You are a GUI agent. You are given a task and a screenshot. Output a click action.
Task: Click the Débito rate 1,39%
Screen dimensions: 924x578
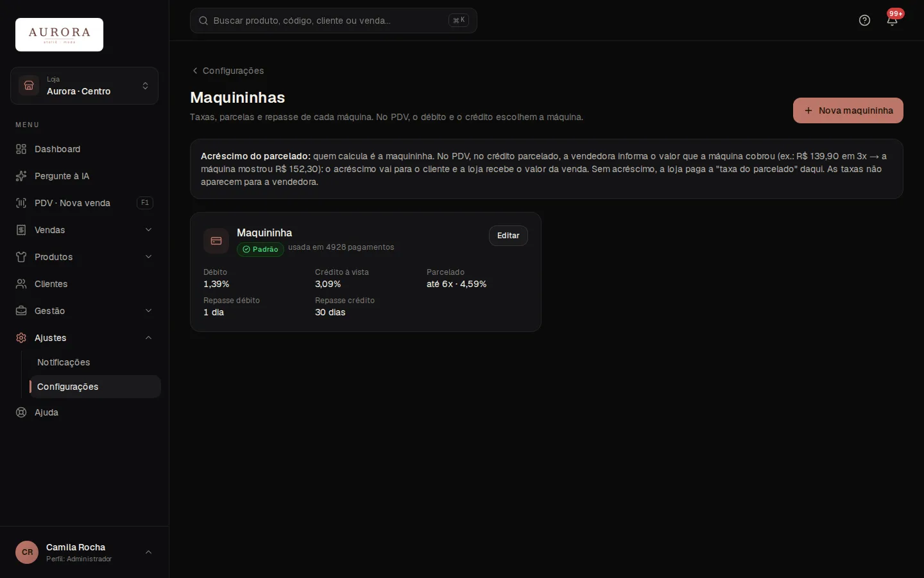pos(216,284)
